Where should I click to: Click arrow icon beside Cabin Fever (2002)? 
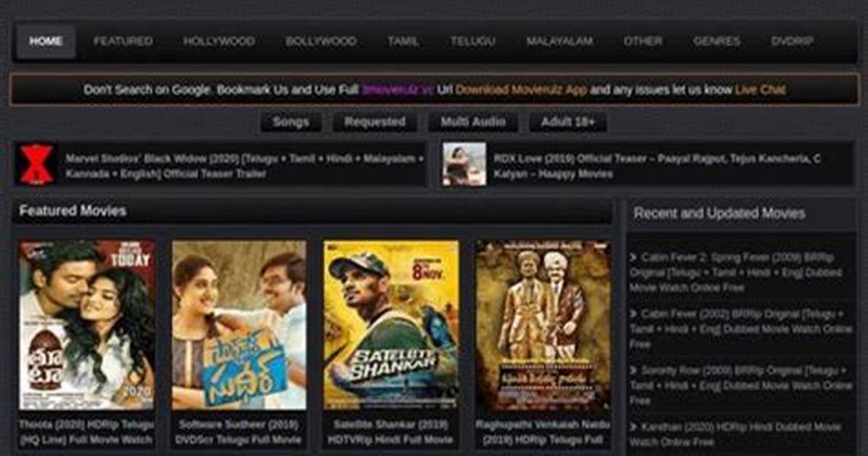[x=634, y=314]
